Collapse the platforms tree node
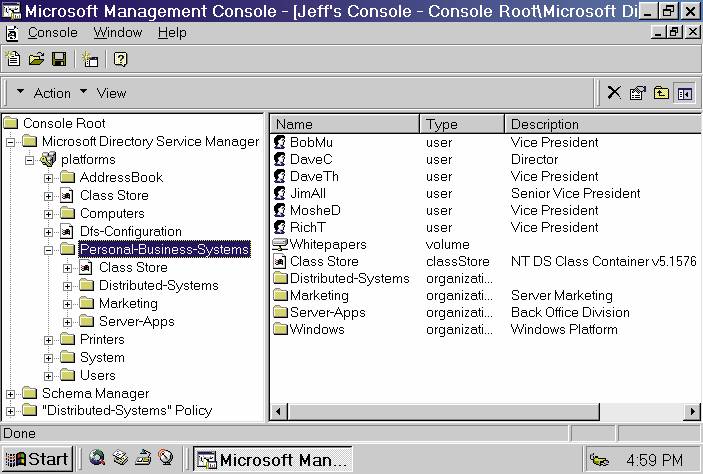The image size is (703, 474). (x=29, y=161)
